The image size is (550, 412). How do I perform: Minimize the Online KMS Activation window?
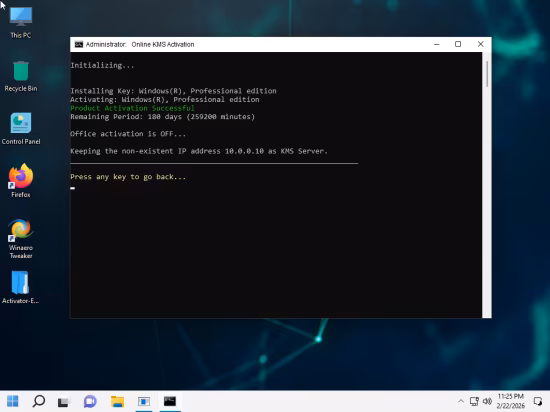(437, 44)
